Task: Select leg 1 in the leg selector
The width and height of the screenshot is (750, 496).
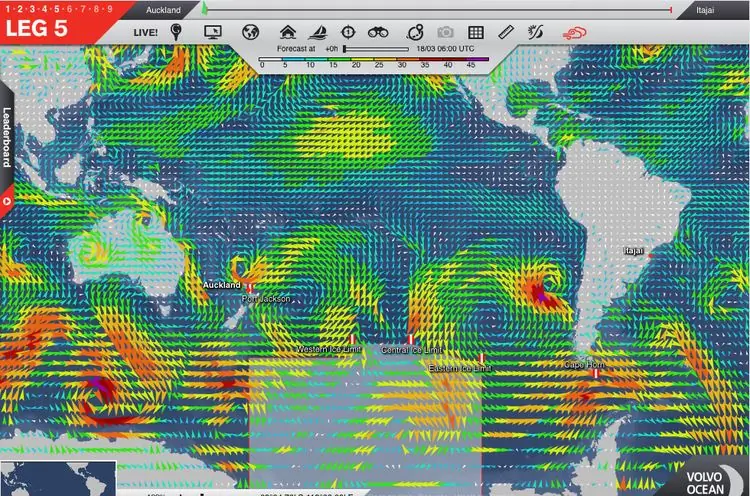Action: tap(8, 9)
